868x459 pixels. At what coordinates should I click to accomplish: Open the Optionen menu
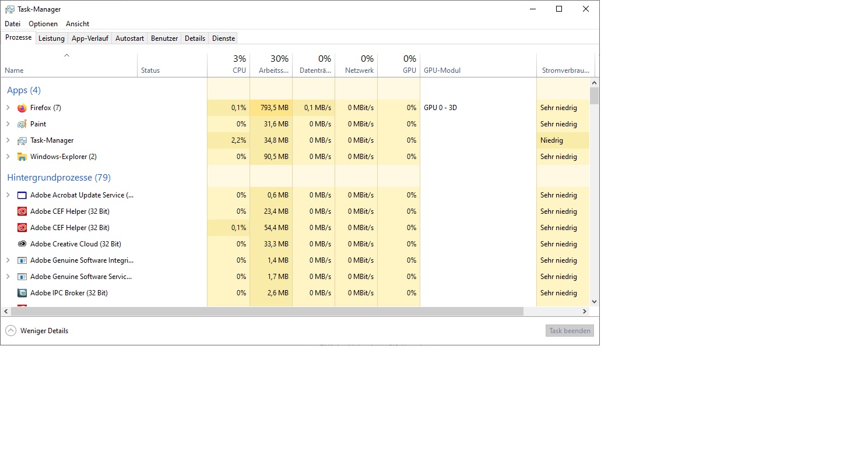tap(43, 24)
